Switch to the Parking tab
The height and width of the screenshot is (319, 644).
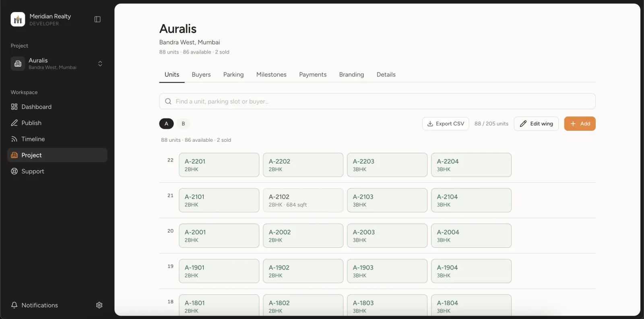pyautogui.click(x=233, y=75)
